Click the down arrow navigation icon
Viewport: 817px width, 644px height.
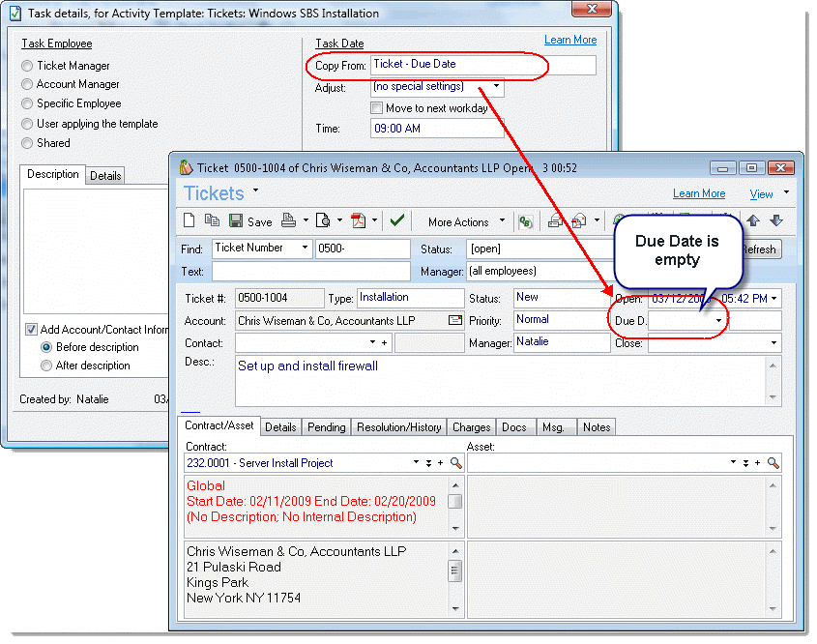pos(775,221)
